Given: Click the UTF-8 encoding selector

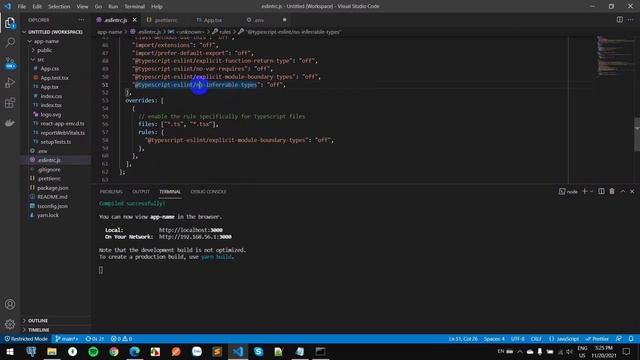Looking at the screenshot, I should point(518,339).
